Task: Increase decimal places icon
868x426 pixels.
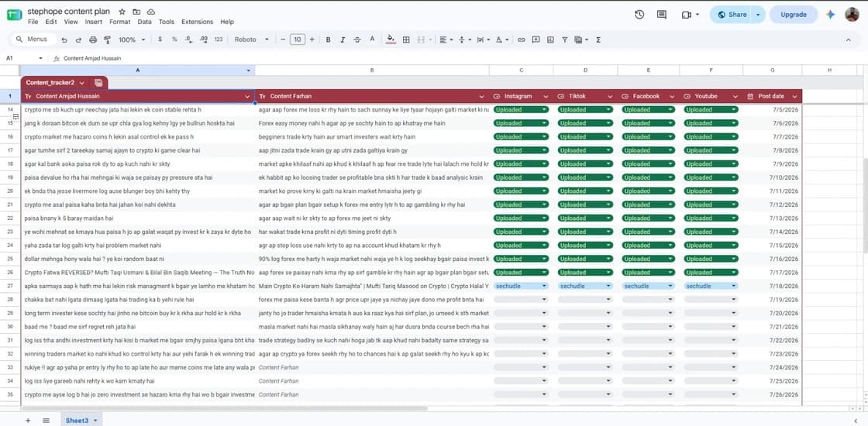Action: [x=203, y=40]
